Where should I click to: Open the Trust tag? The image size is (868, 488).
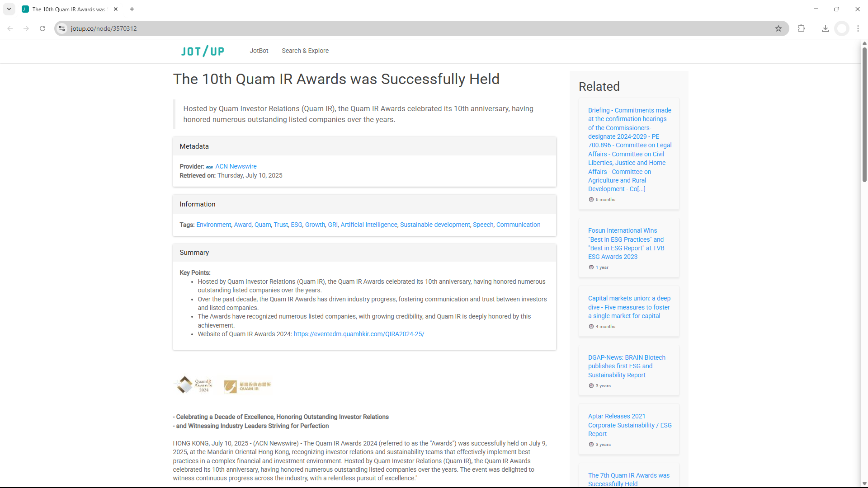coord(281,225)
